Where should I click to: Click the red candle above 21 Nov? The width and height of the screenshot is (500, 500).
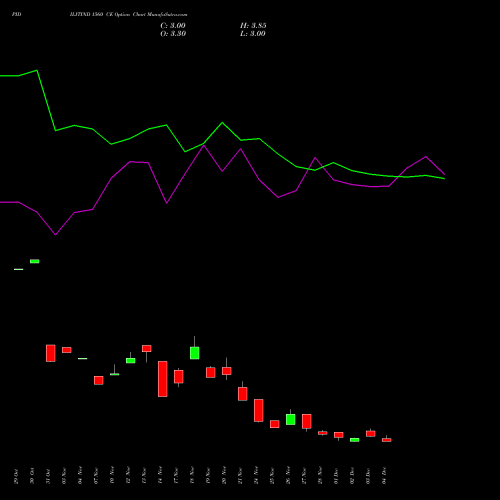point(243,394)
